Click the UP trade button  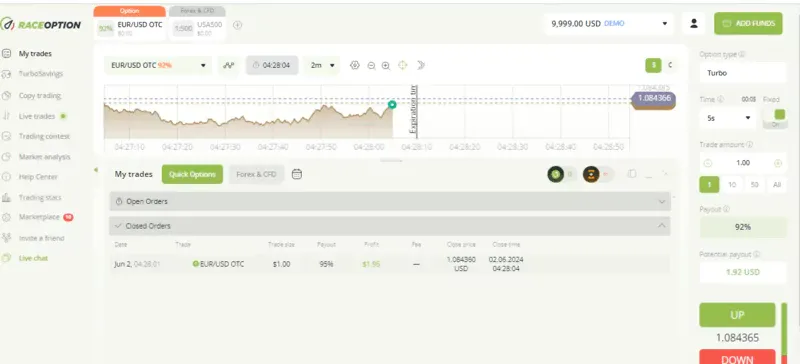[x=737, y=315]
